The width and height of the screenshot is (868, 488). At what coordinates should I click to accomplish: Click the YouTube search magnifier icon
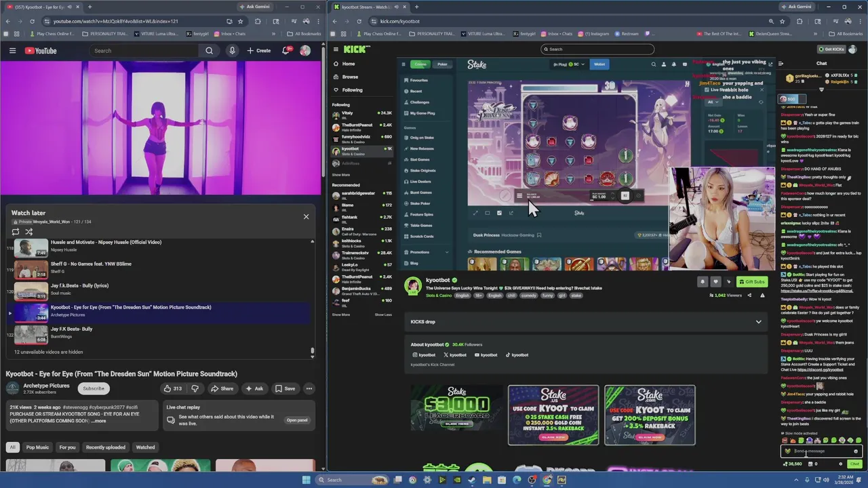pyautogui.click(x=209, y=51)
